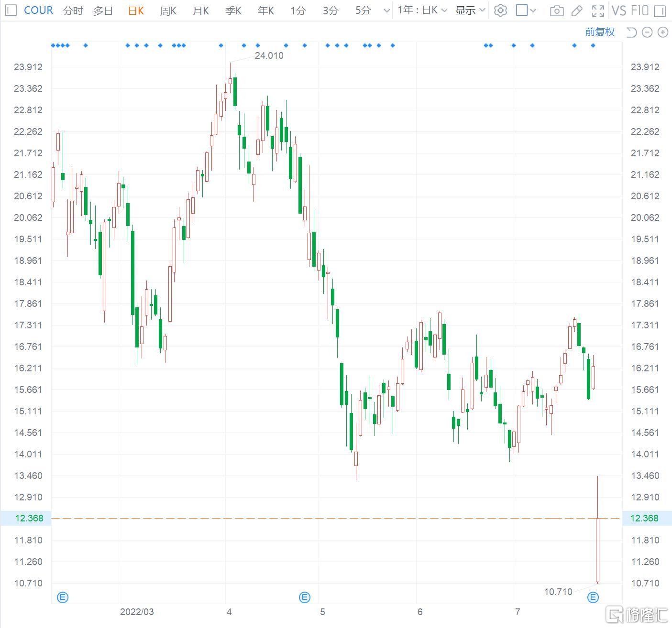Zoom in chart with plus icon
The image size is (672, 628).
coord(663,32)
